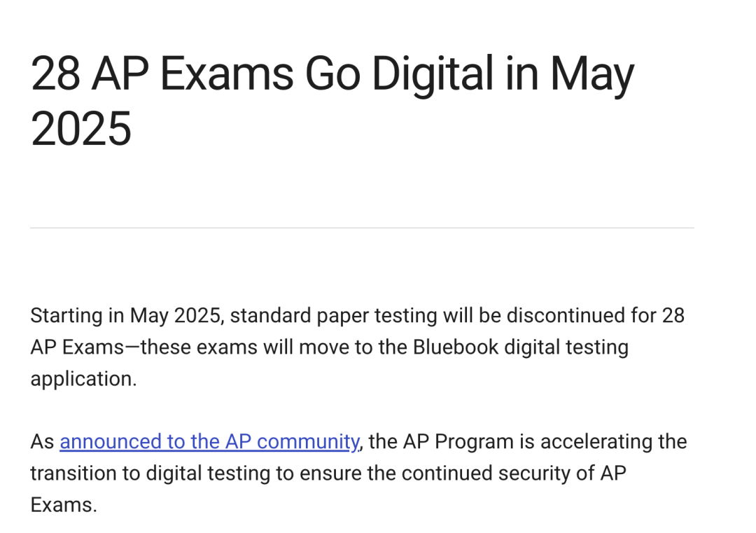This screenshot has width=756, height=533.
Task: Click 'May 2025,' in the first paragraph
Action: click(x=177, y=316)
